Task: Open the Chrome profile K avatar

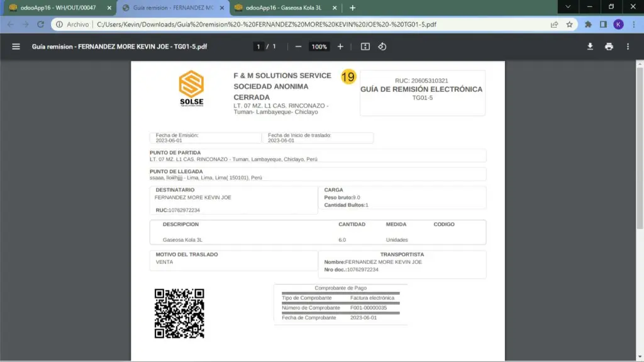Action: (x=618, y=25)
